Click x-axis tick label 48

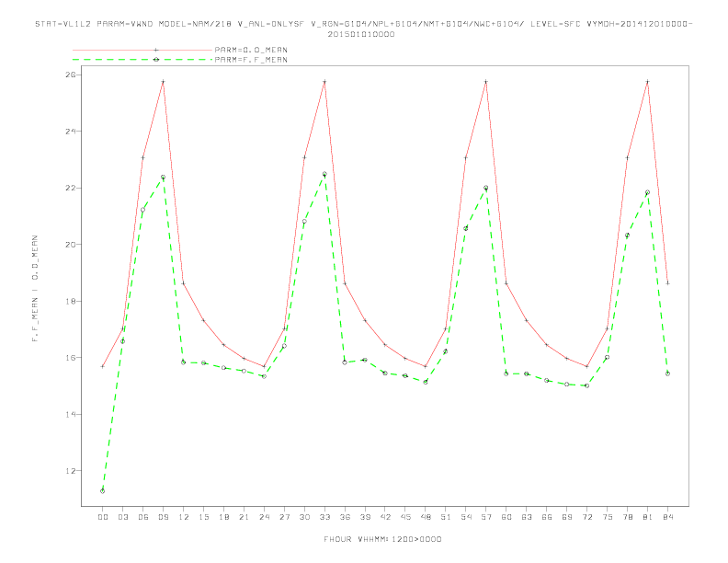pyautogui.click(x=426, y=517)
